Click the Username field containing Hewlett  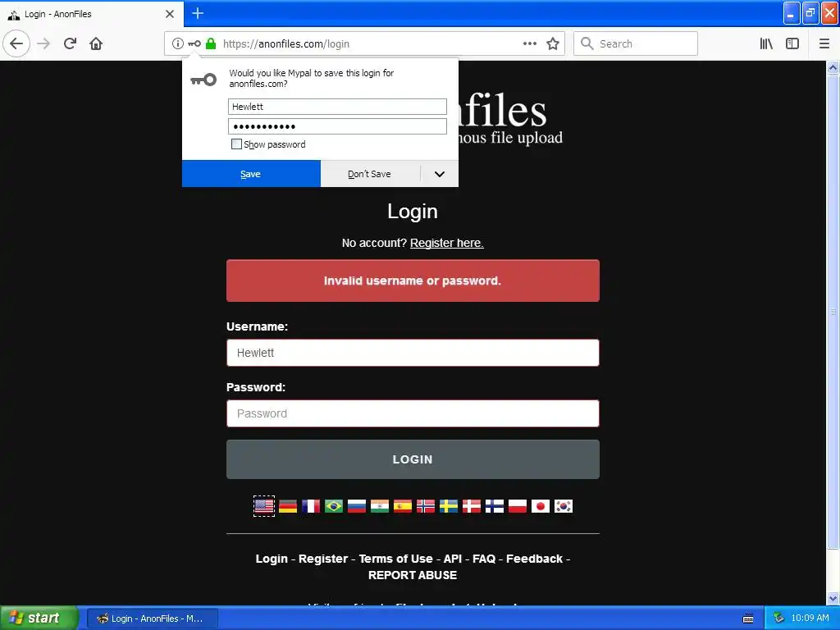point(413,353)
